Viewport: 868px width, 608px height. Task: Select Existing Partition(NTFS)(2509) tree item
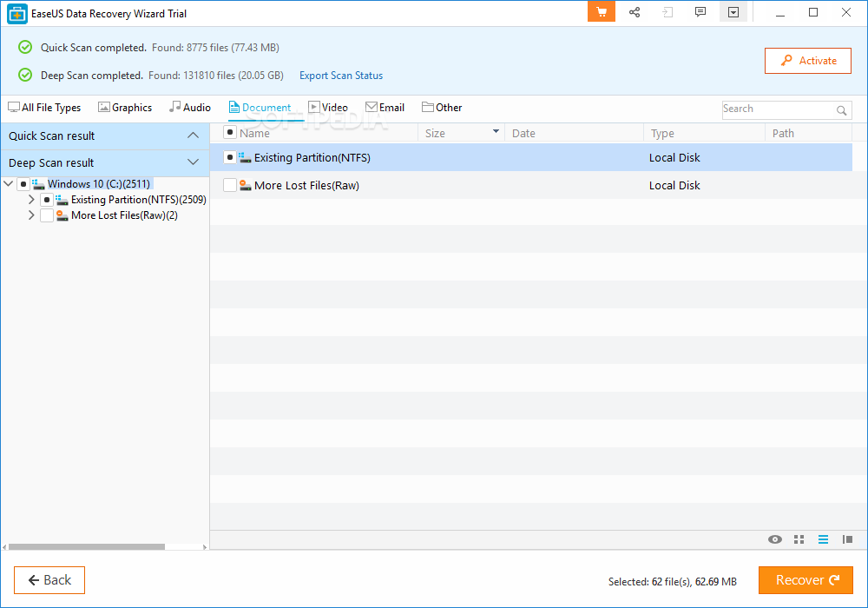(138, 200)
